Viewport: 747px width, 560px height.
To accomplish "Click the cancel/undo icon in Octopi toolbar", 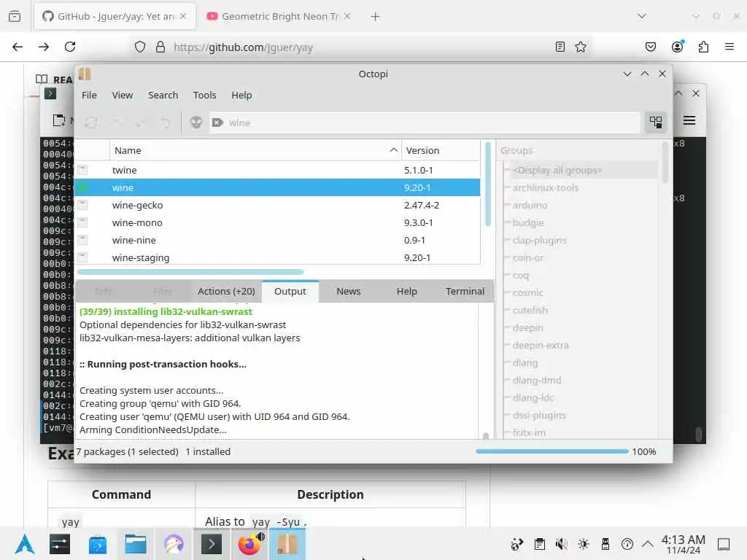I will 165,122.
